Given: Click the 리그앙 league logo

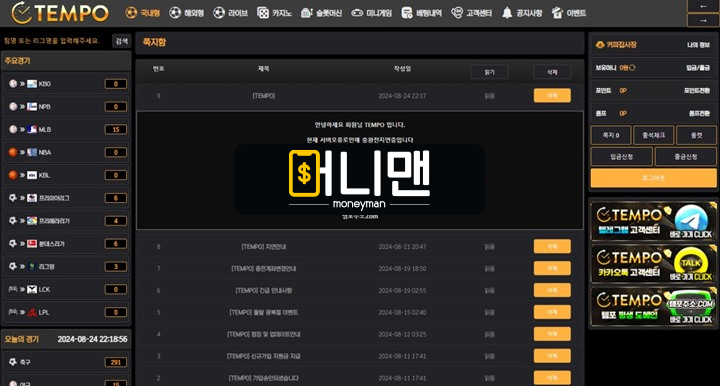Looking at the screenshot, I should tap(32, 266).
